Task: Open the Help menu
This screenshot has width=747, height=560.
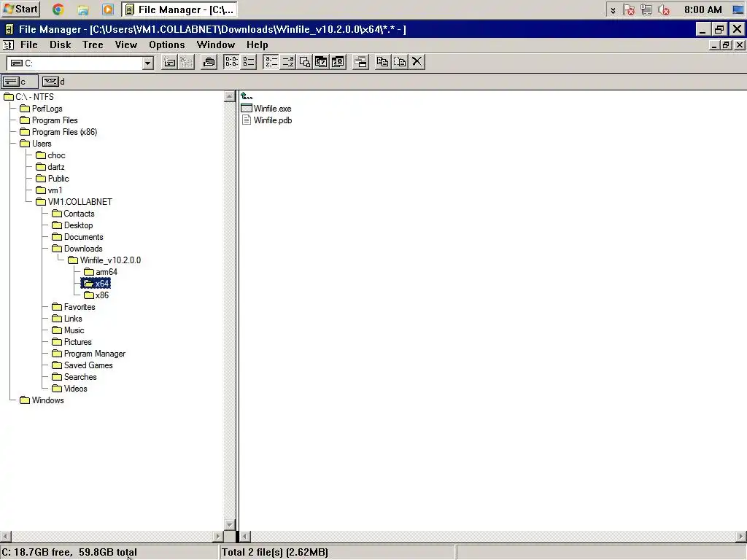Action: [x=258, y=44]
